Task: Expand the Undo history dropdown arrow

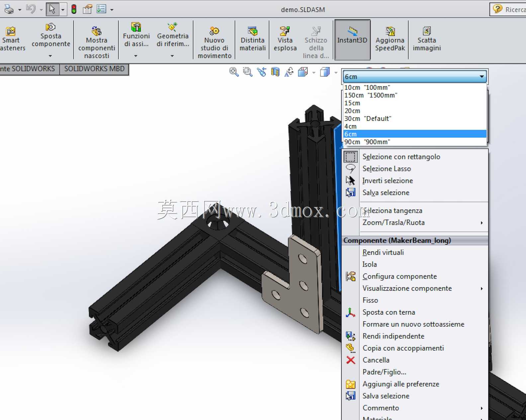Action: point(41,10)
